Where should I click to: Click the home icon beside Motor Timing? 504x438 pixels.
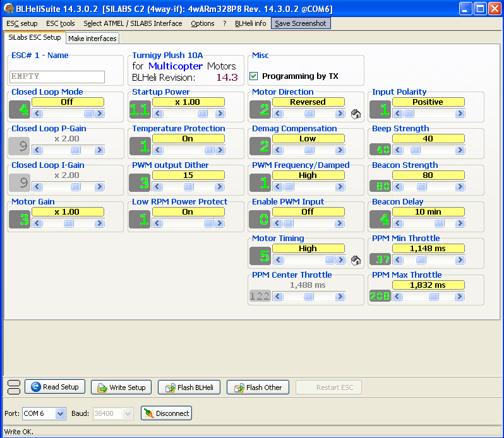(356, 261)
